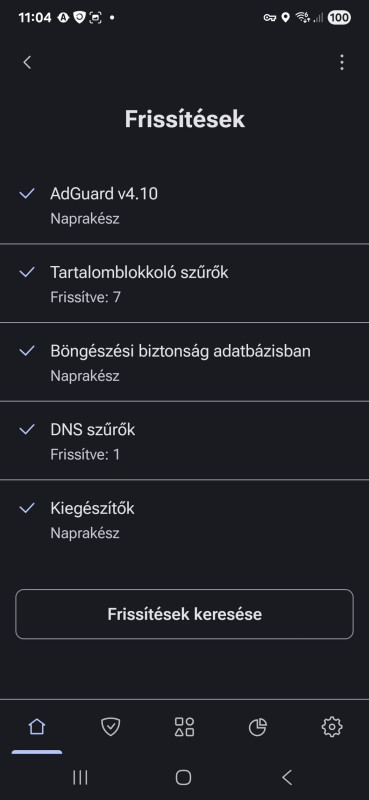369x800 pixels.
Task: Select the Kiegészítők row
Action: coord(184,519)
